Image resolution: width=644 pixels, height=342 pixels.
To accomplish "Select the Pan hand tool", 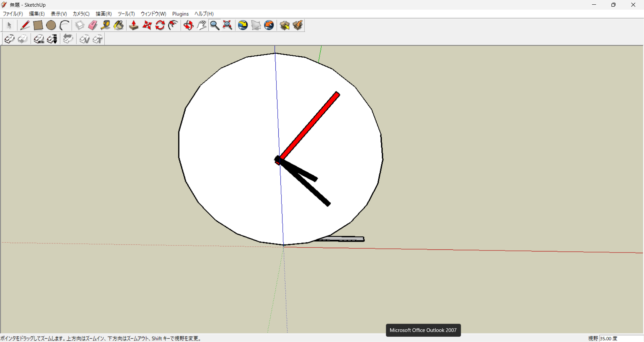I will [202, 25].
